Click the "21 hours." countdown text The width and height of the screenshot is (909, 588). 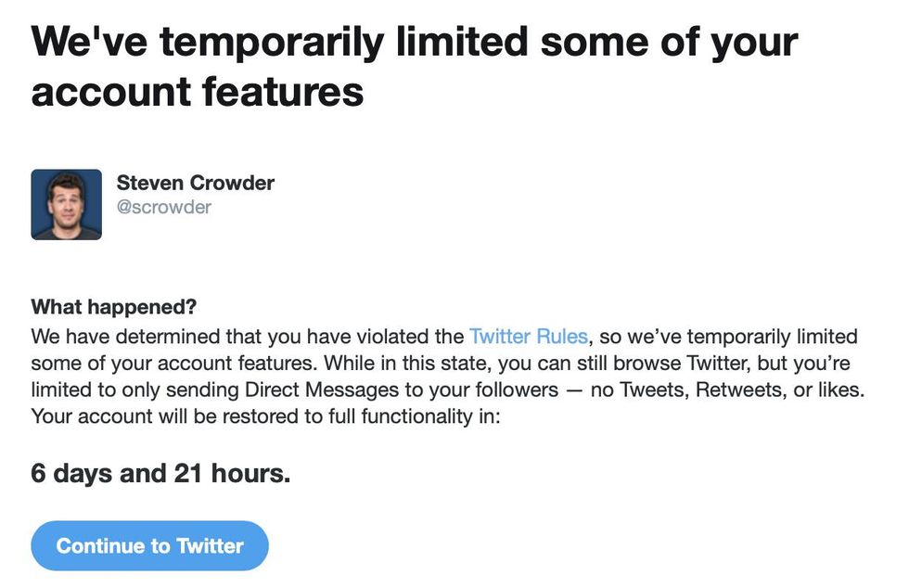tap(232, 474)
